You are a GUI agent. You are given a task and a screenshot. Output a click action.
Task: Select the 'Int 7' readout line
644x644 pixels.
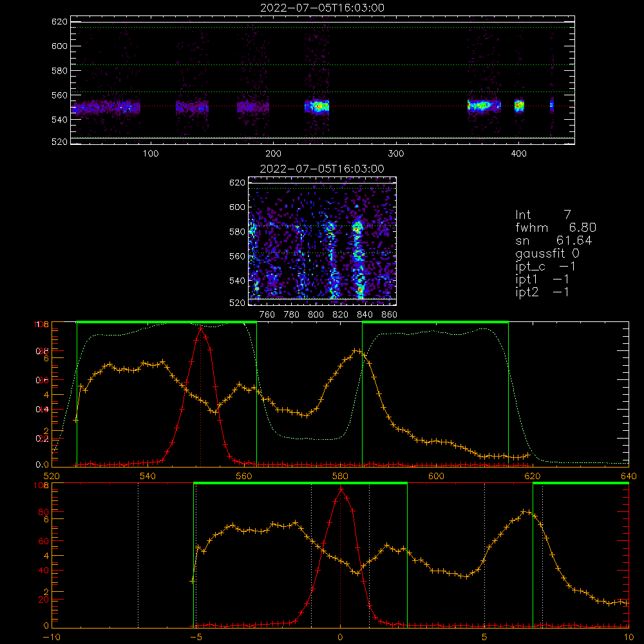tap(543, 215)
